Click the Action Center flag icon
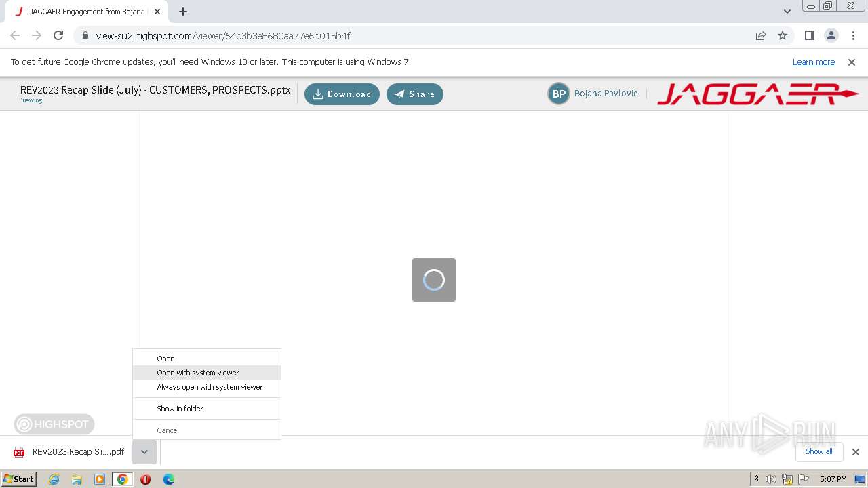The width and height of the screenshot is (868, 488). coord(804,479)
